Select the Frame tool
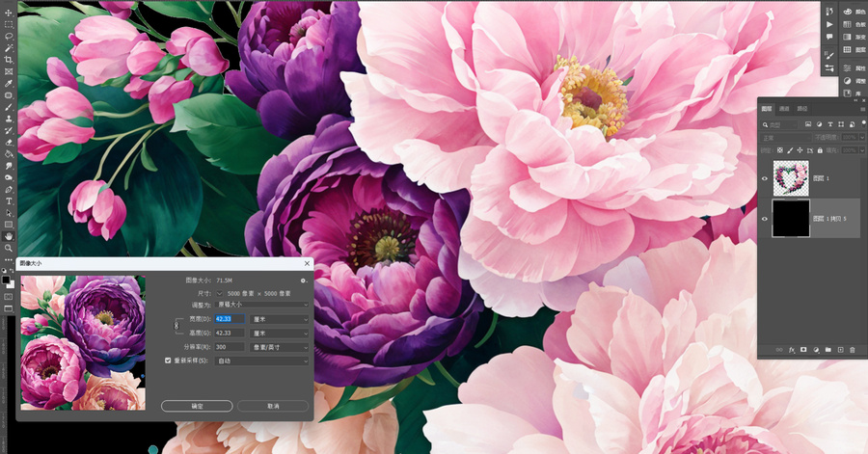This screenshot has width=868, height=454. (x=9, y=71)
